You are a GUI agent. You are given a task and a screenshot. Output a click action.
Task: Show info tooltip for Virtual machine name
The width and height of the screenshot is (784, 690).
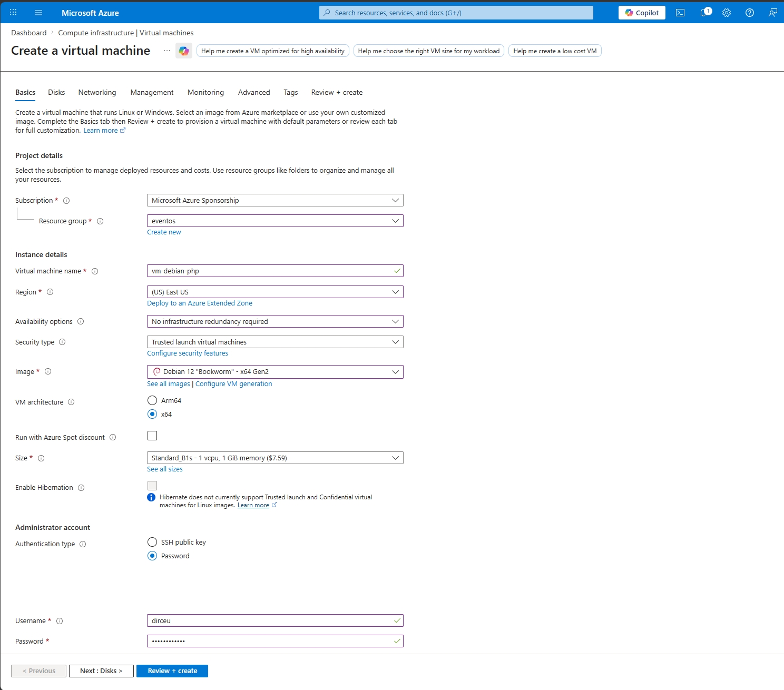pos(95,271)
